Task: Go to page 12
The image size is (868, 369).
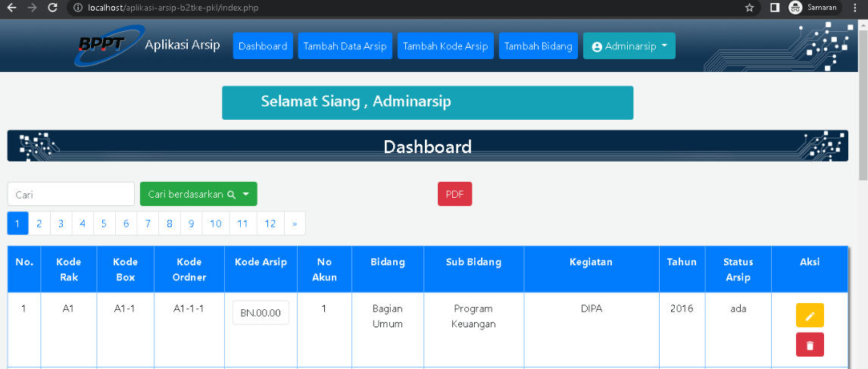Action: [270, 224]
